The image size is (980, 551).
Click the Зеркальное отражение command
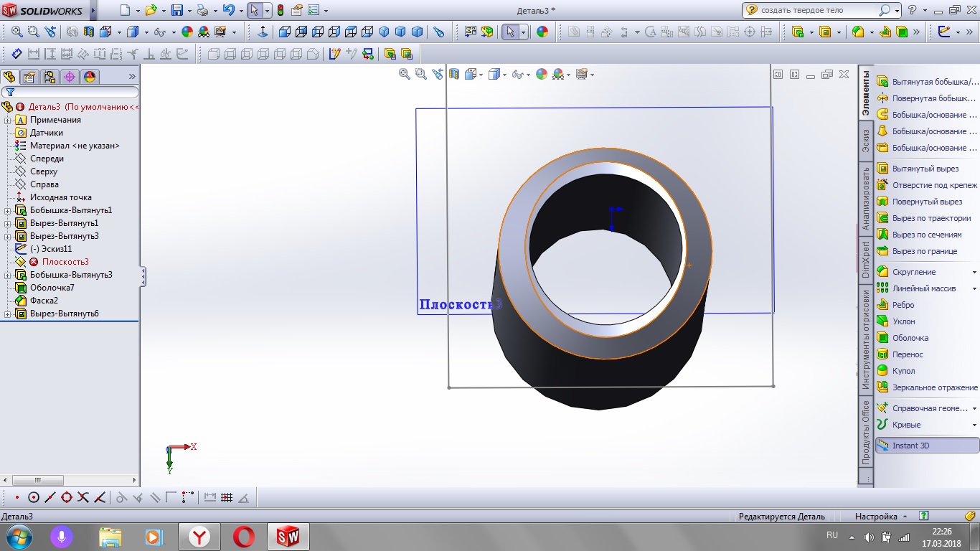(934, 387)
